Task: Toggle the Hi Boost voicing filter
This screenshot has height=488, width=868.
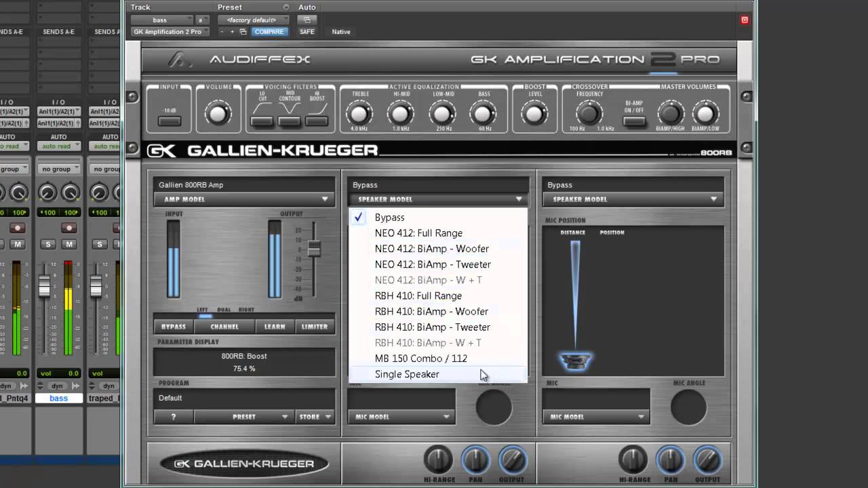Action: coord(316,121)
